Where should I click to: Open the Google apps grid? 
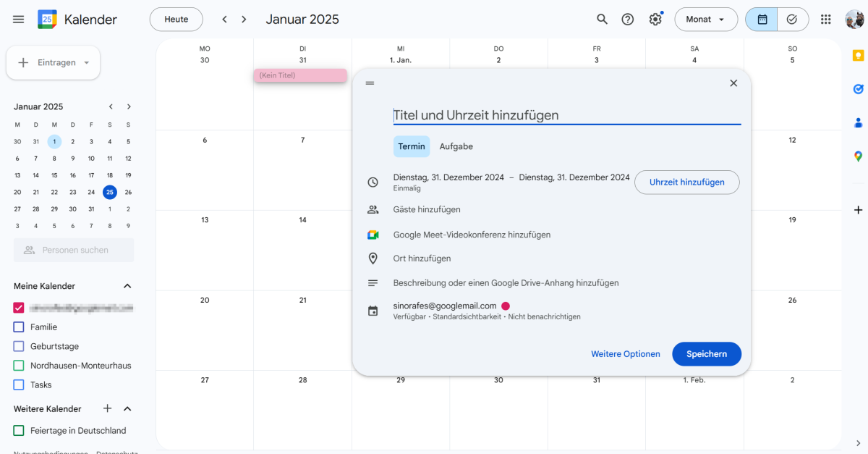click(825, 20)
